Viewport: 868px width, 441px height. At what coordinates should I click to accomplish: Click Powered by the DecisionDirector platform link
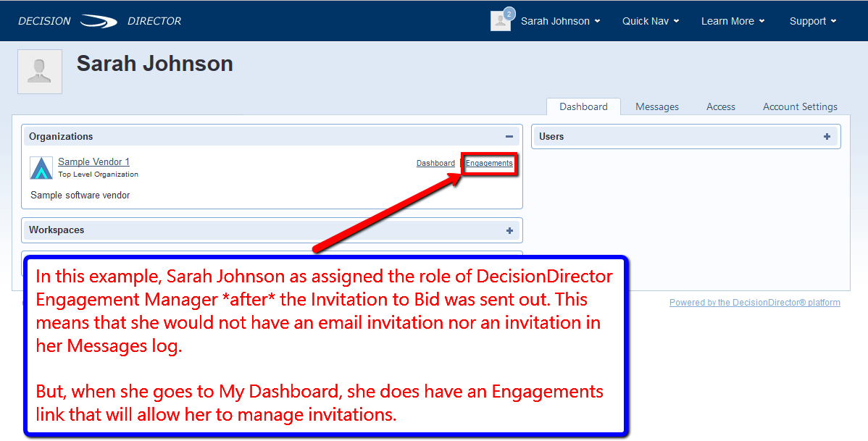coord(754,303)
